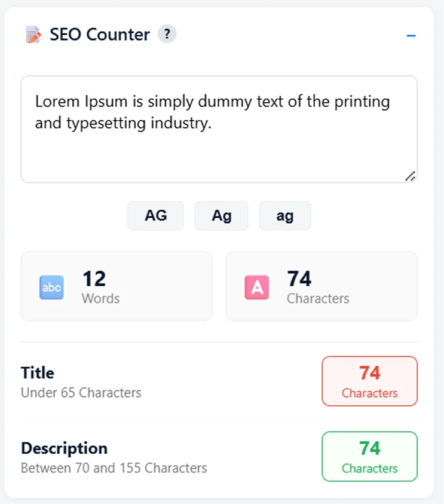Click the red Title character count badge
444x504 pixels.
click(x=369, y=381)
